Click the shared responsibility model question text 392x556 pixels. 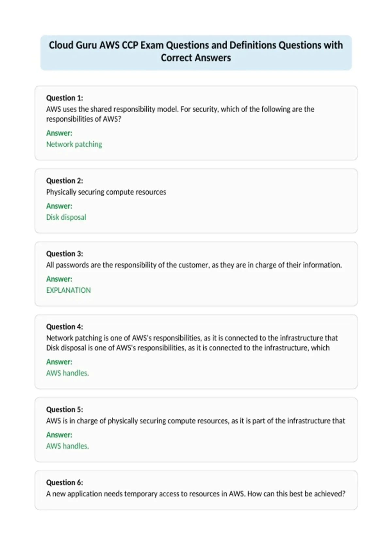(180, 114)
